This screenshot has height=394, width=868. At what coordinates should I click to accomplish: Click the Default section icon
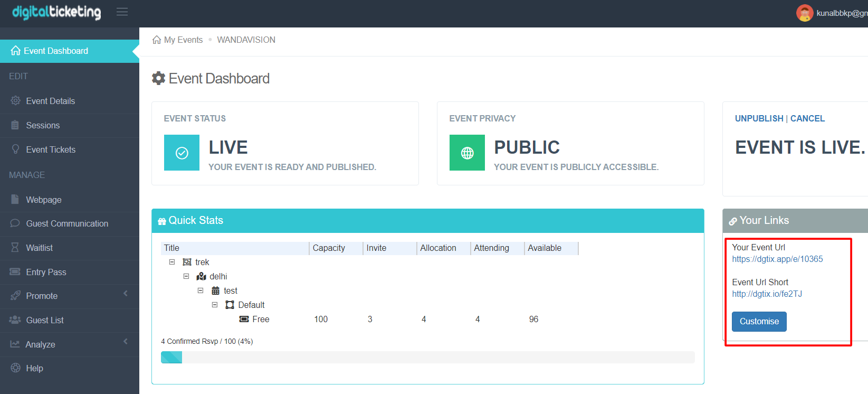click(230, 305)
